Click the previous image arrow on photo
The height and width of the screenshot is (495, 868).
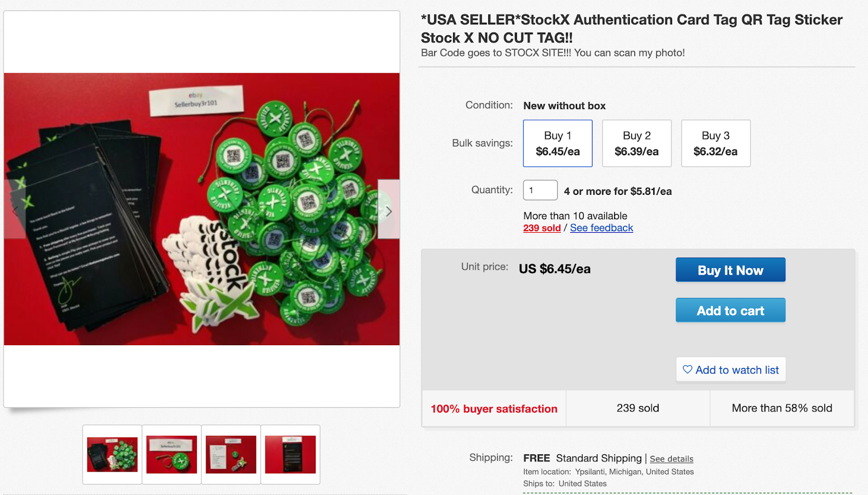[15, 210]
